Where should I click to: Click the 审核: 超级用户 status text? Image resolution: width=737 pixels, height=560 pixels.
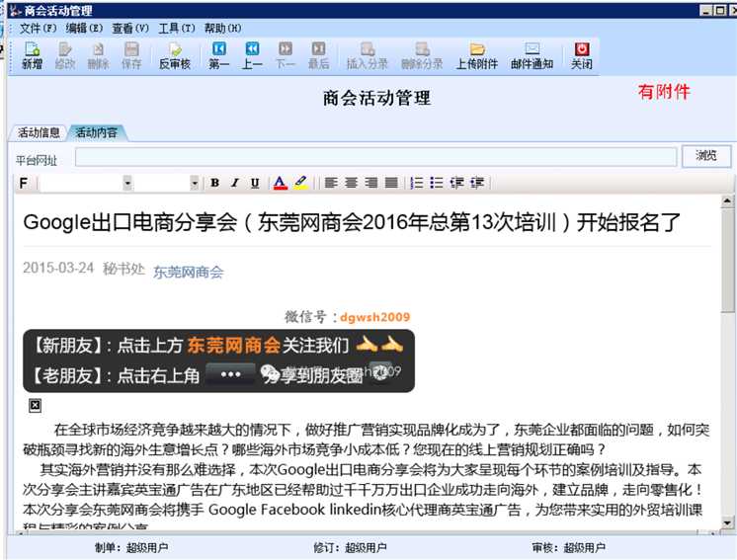(569, 548)
